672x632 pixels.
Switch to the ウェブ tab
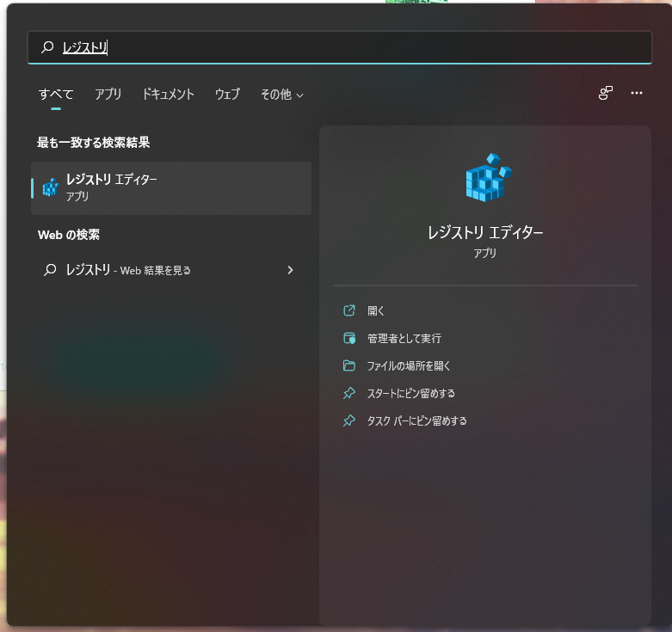coord(227,94)
